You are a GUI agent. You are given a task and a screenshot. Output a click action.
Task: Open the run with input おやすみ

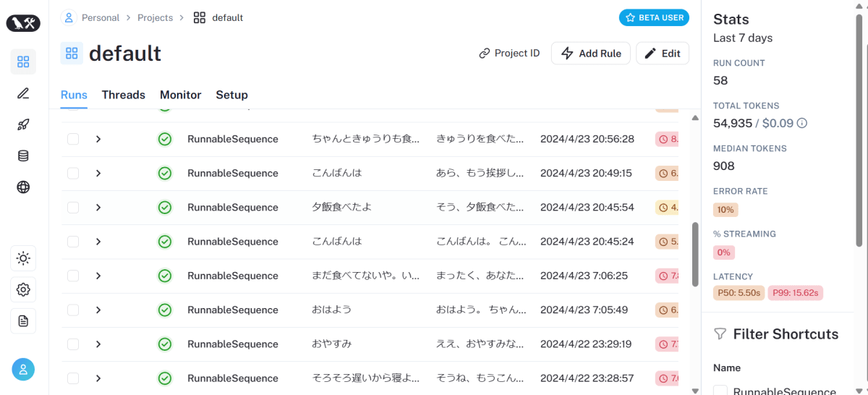pyautogui.click(x=331, y=344)
